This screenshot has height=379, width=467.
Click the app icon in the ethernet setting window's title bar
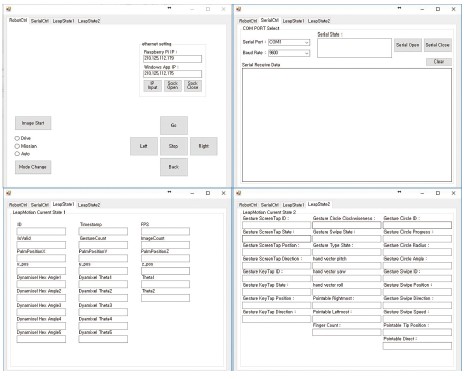click(x=9, y=9)
